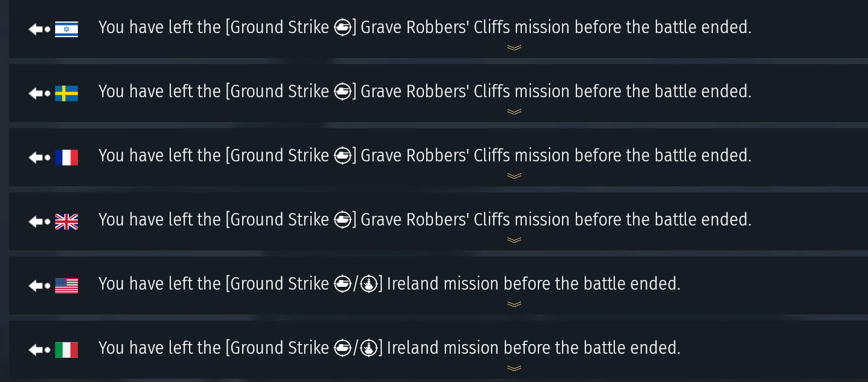Screen dimensions: 868x382
Task: Open the Ireland mission message in the USA row
Action: coord(390,284)
